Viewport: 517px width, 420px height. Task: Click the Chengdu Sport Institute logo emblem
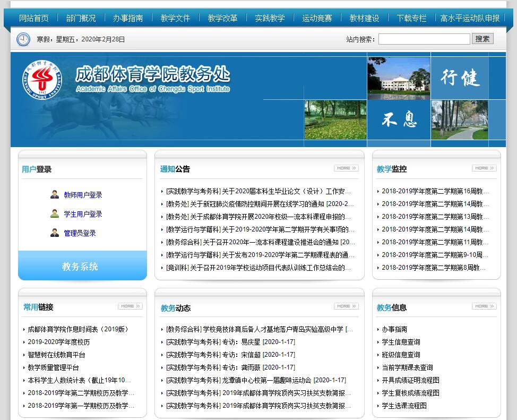pos(42,82)
